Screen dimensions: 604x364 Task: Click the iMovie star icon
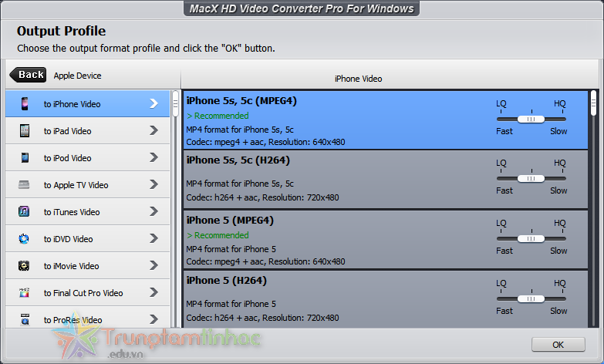click(x=24, y=266)
